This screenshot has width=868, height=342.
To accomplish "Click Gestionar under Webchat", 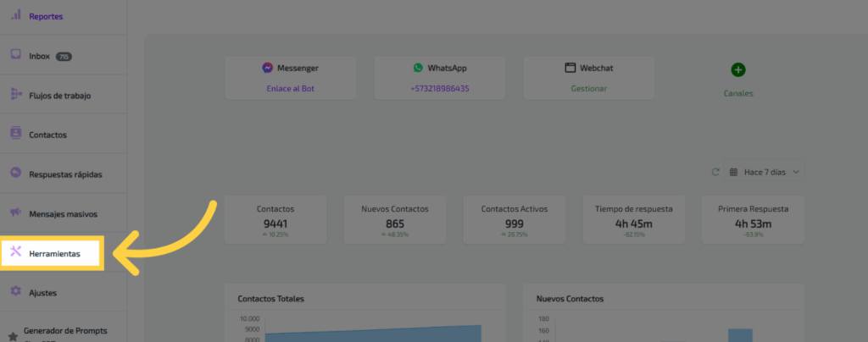I will click(x=588, y=88).
